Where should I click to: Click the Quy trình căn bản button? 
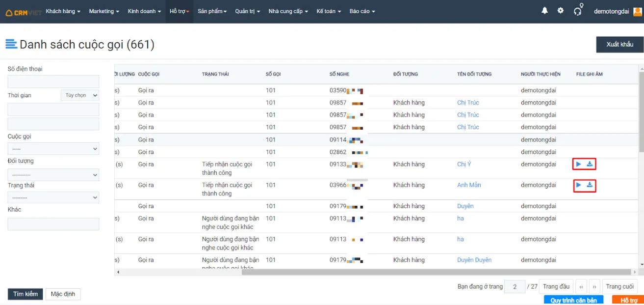point(574,300)
